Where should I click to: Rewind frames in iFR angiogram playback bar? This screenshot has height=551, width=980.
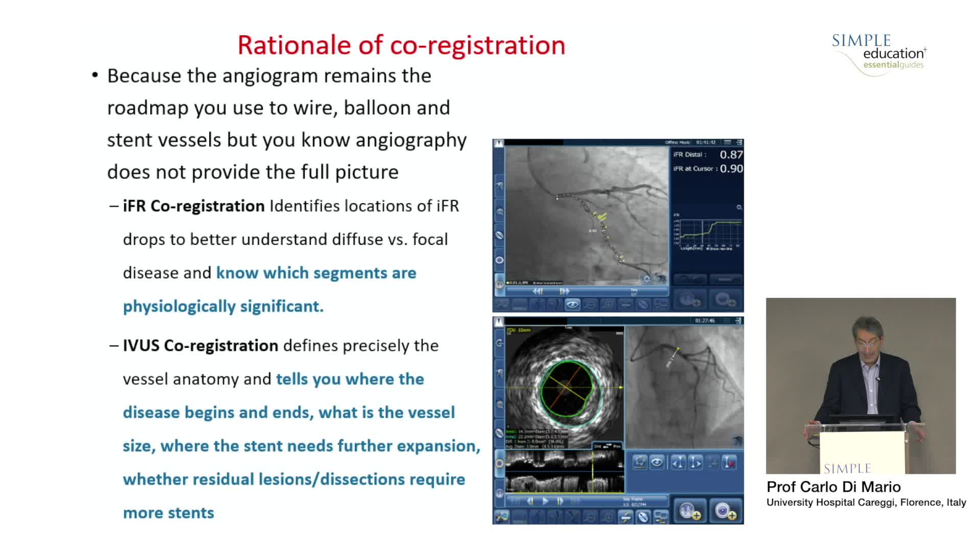tap(537, 291)
